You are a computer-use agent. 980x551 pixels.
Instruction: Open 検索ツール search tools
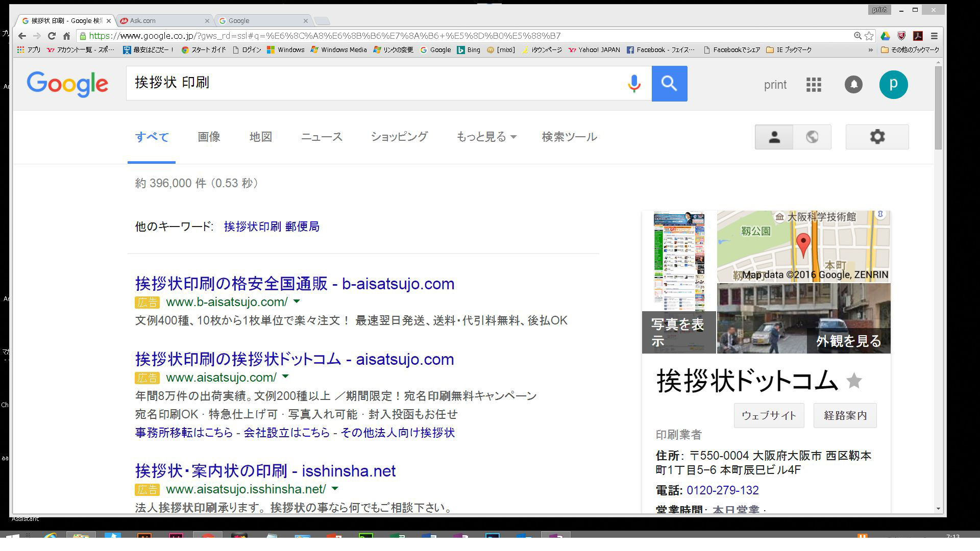point(569,137)
